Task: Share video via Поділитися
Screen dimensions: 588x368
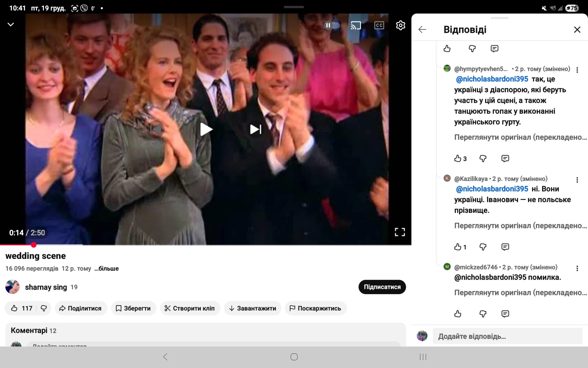Action: (x=81, y=308)
